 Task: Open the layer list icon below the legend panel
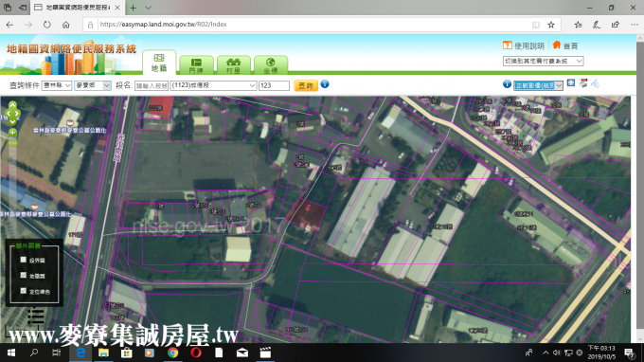click(36, 316)
